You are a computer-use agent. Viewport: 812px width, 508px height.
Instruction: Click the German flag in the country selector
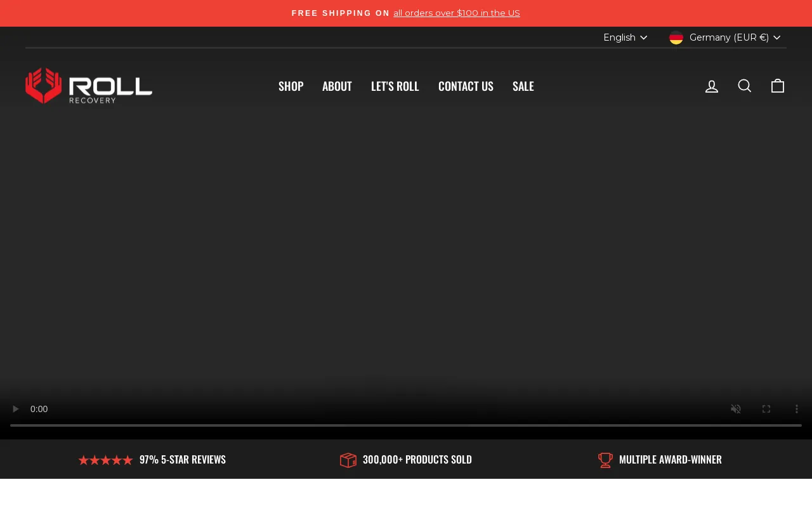[x=676, y=37]
